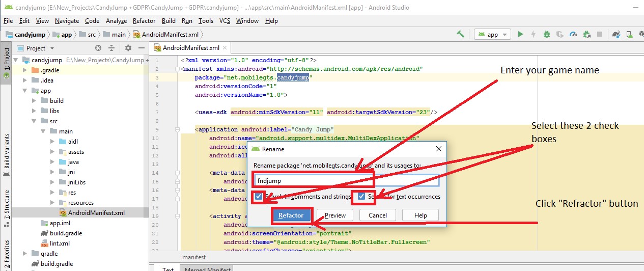Screen dimensions: 644x271
Task: Open the Refactor menu
Action: (x=144, y=21)
